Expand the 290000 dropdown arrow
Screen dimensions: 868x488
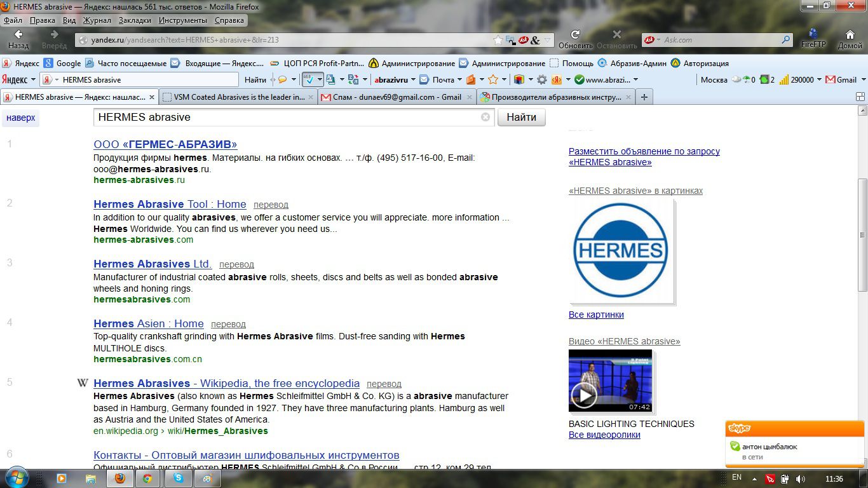819,80
